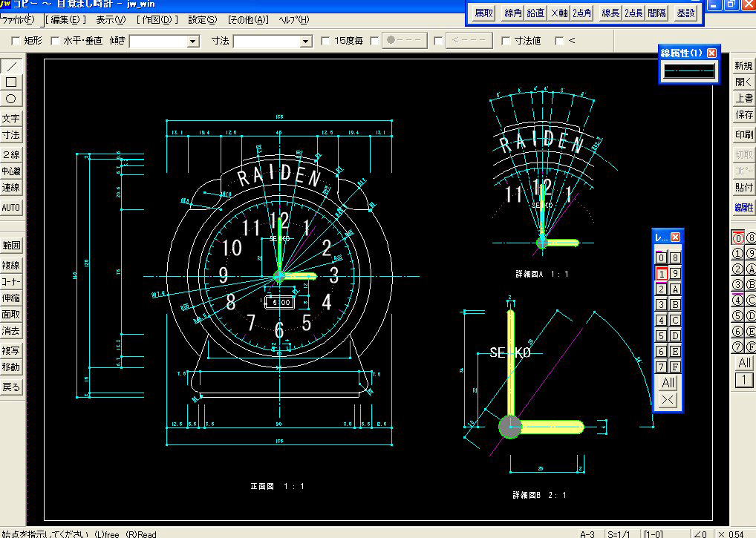Image resolution: width=756 pixels, height=538 pixels.
Task: Click the 間隔 spacing button
Action: (656, 13)
